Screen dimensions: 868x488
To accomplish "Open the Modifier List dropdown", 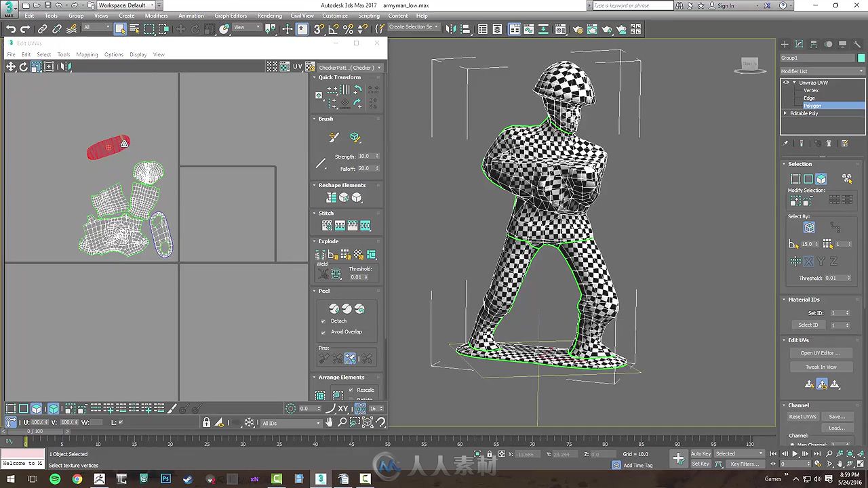I will (x=823, y=71).
